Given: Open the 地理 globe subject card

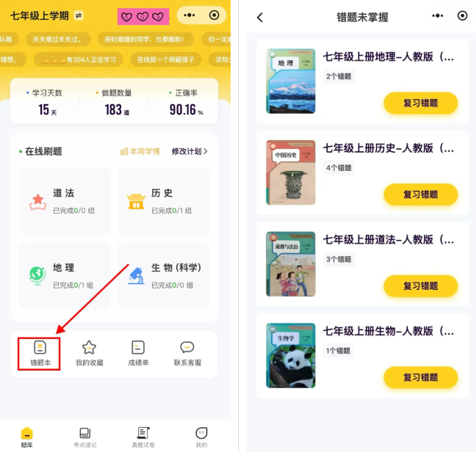Looking at the screenshot, I should click(65, 275).
